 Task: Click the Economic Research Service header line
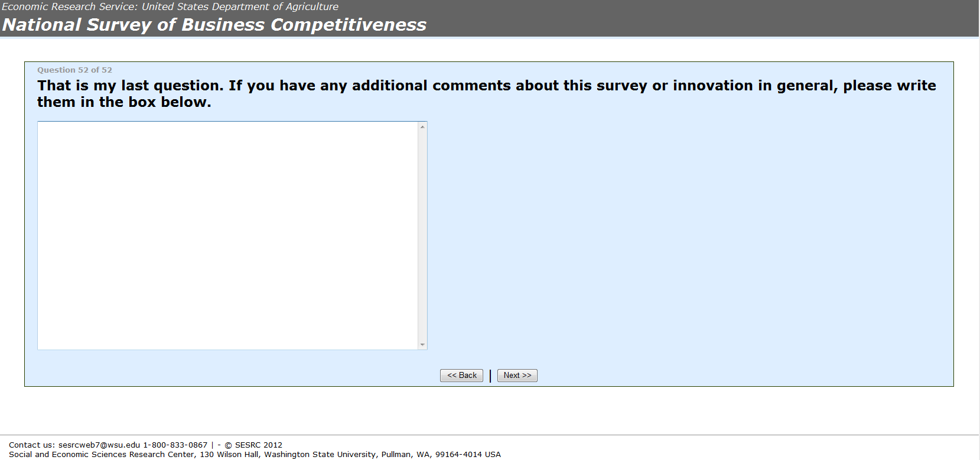point(170,6)
